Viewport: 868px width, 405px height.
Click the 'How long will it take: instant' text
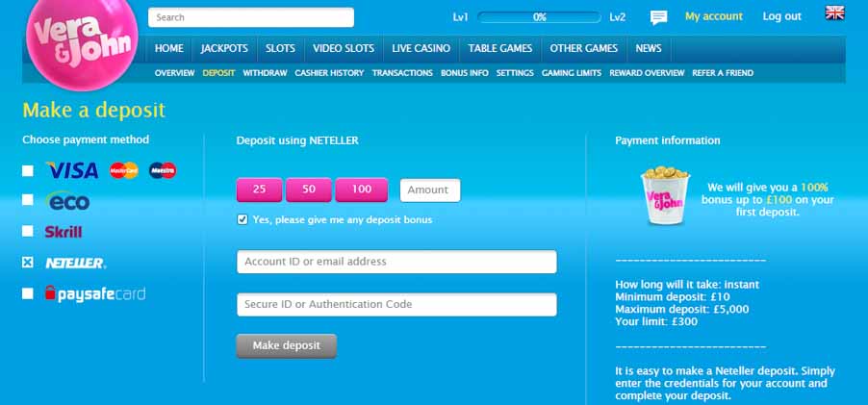tap(687, 285)
